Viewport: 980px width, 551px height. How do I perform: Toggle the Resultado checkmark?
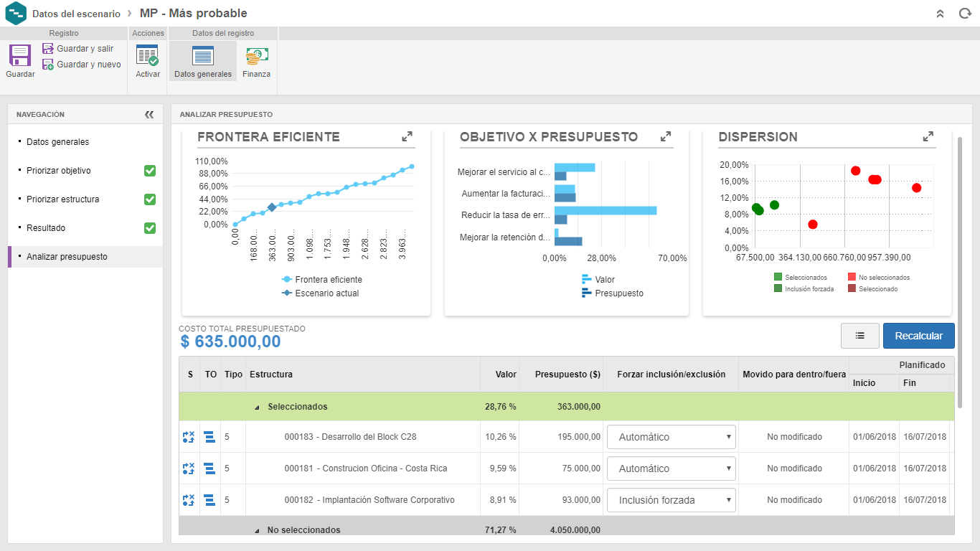(150, 228)
